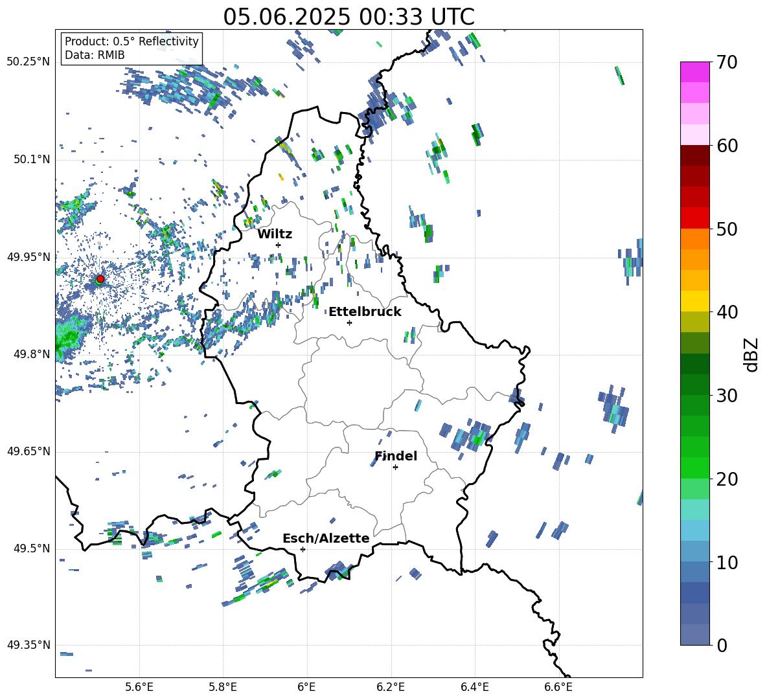Click the magenta top colorbar segment
This screenshot has width=767, height=700.
694,72
